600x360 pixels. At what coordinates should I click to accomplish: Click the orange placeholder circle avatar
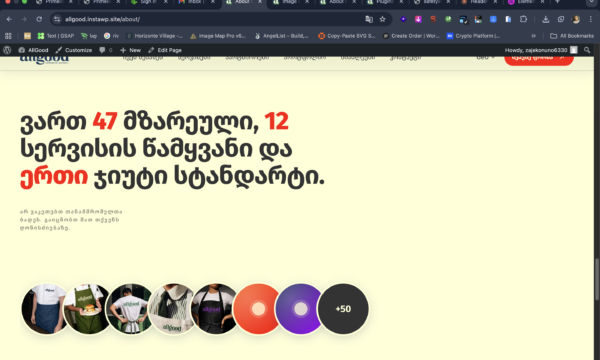(x=258, y=309)
